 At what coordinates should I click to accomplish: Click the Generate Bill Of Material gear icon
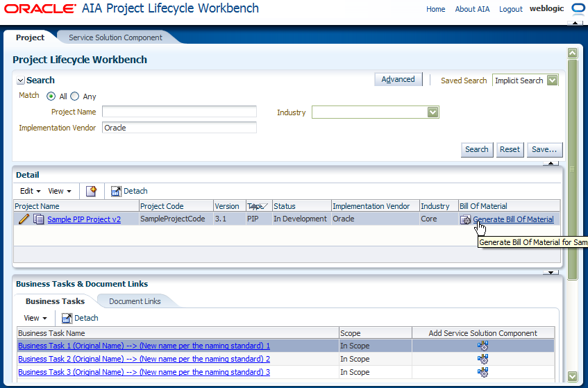point(465,219)
